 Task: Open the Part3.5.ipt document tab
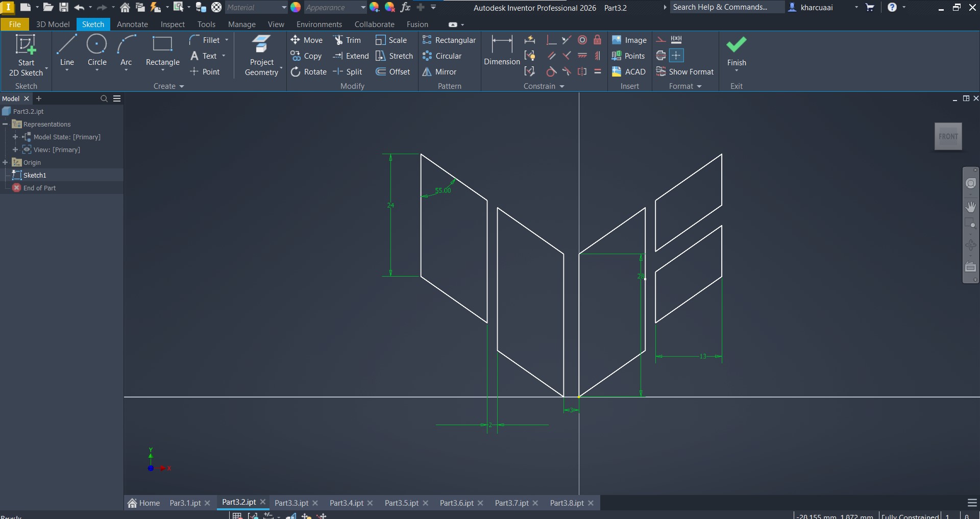point(401,503)
